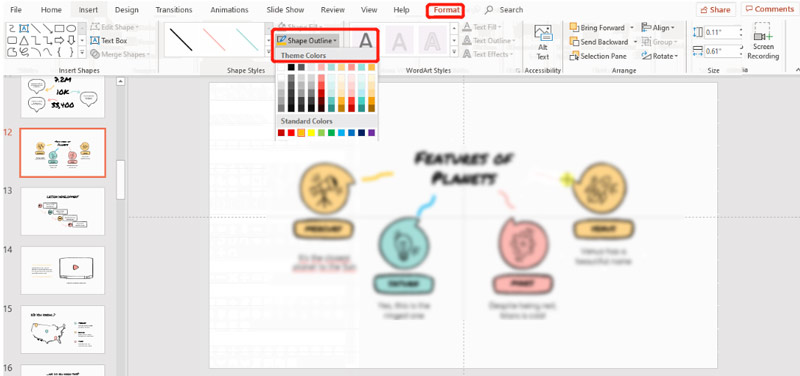Image resolution: width=800 pixels, height=376 pixels.
Task: Open the Format tab
Action: pos(445,10)
